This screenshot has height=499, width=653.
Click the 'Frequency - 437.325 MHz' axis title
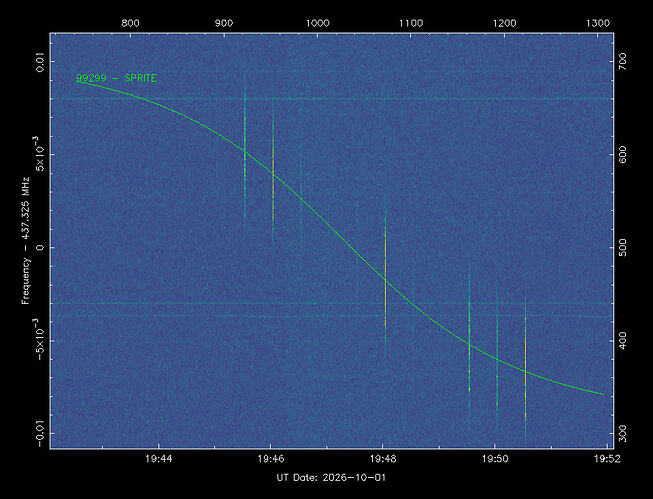tap(26, 241)
